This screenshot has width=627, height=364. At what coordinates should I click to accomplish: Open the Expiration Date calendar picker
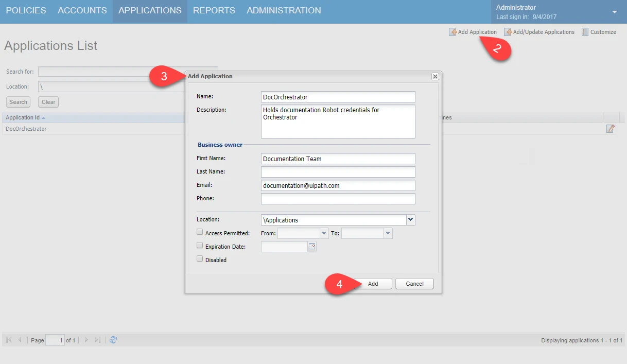tap(312, 247)
